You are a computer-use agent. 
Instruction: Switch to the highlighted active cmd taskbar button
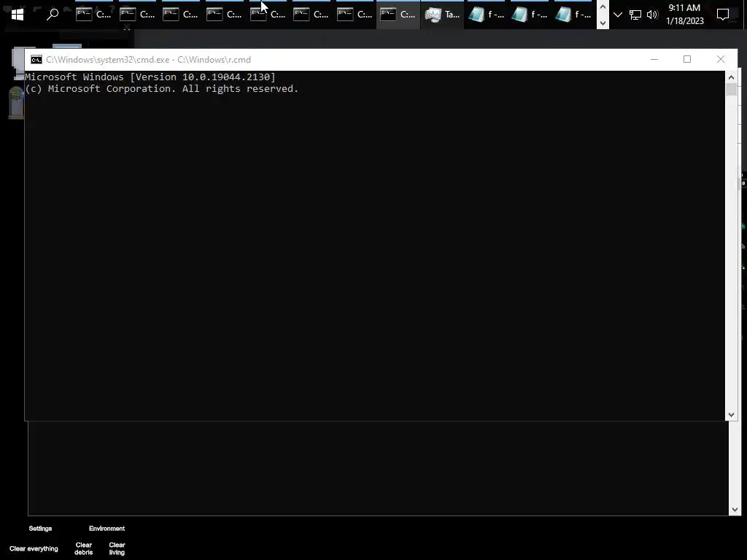pyautogui.click(x=398, y=15)
